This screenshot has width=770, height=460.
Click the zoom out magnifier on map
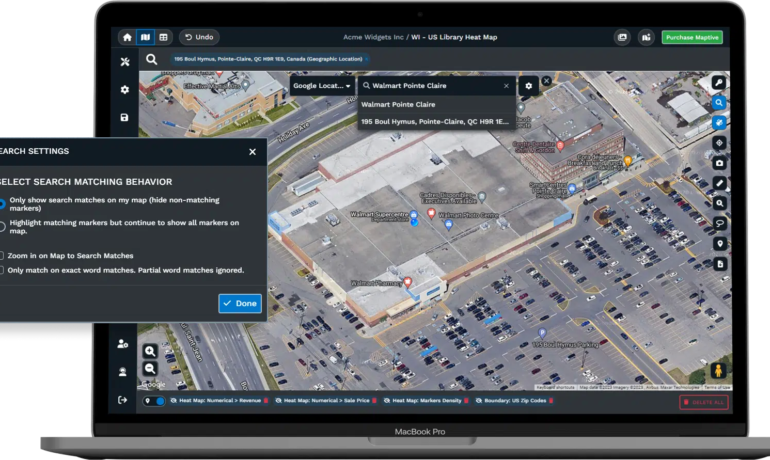[150, 368]
